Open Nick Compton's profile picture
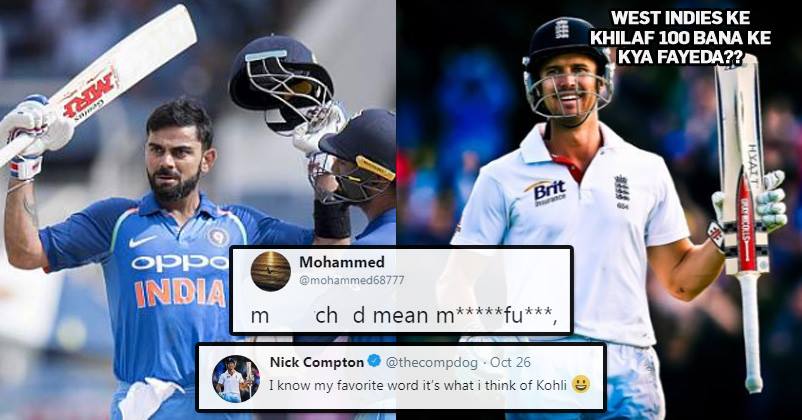This screenshot has width=802, height=420. [x=236, y=379]
